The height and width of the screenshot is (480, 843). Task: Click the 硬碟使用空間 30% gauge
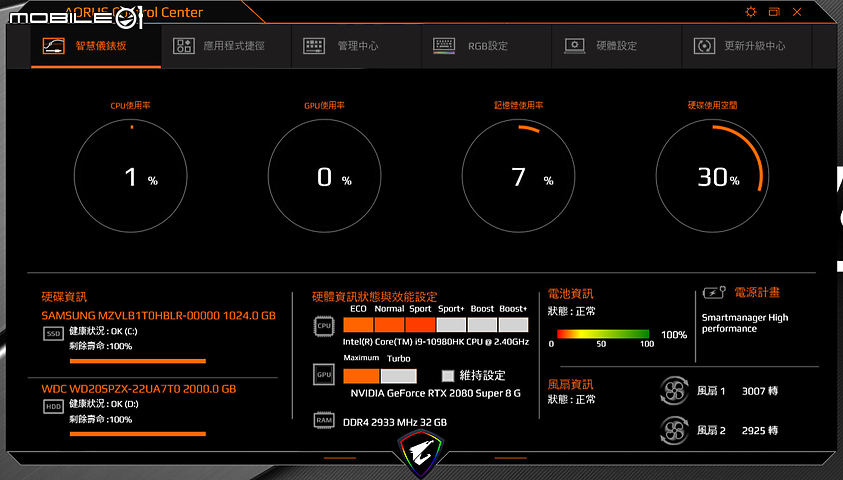pos(712,176)
